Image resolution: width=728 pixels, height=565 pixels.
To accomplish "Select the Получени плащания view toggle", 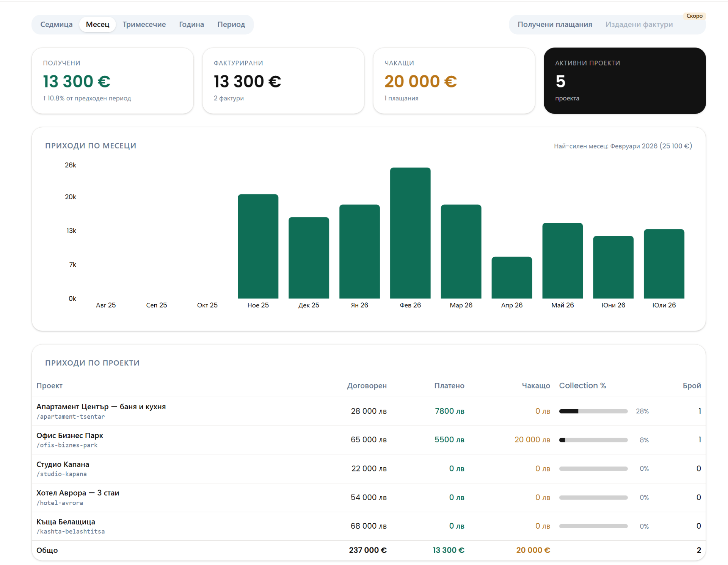I will pos(555,25).
